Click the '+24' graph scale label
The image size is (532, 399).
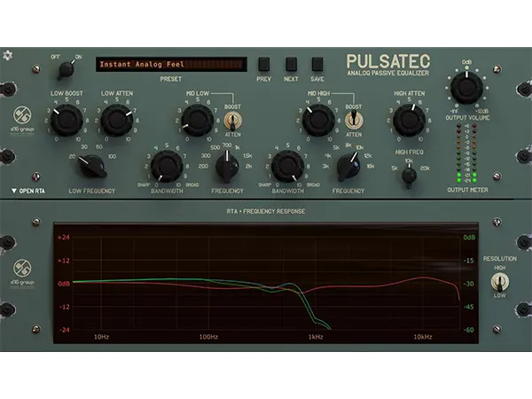[x=64, y=238]
